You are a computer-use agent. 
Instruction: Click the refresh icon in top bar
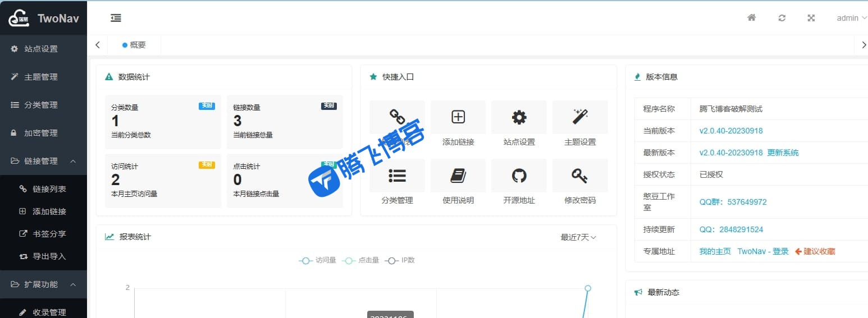point(782,18)
